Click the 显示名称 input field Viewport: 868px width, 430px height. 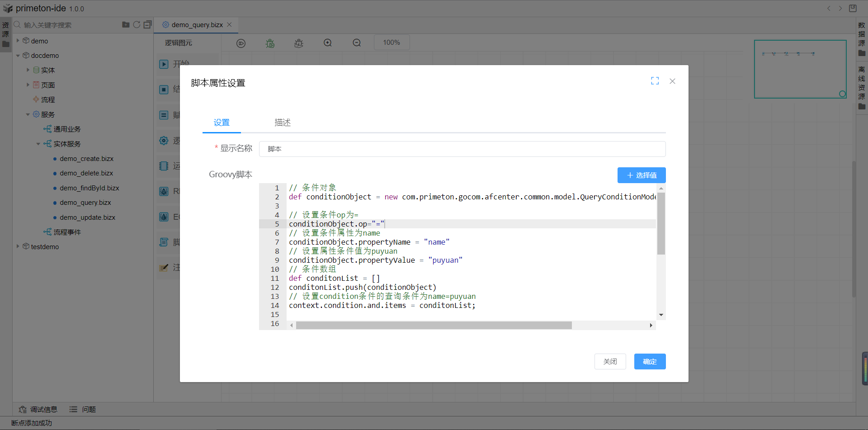tap(462, 149)
